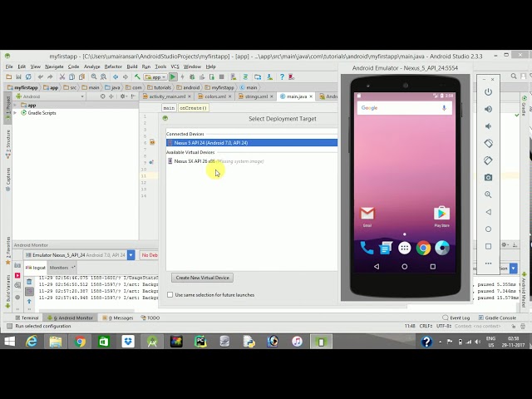Click the Stop square icon in toolbar

point(222,77)
